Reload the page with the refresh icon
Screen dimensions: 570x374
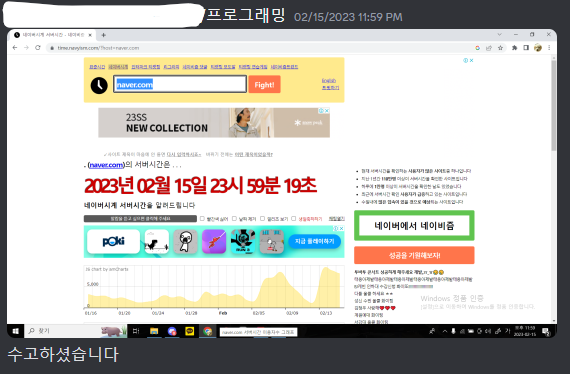(38, 48)
